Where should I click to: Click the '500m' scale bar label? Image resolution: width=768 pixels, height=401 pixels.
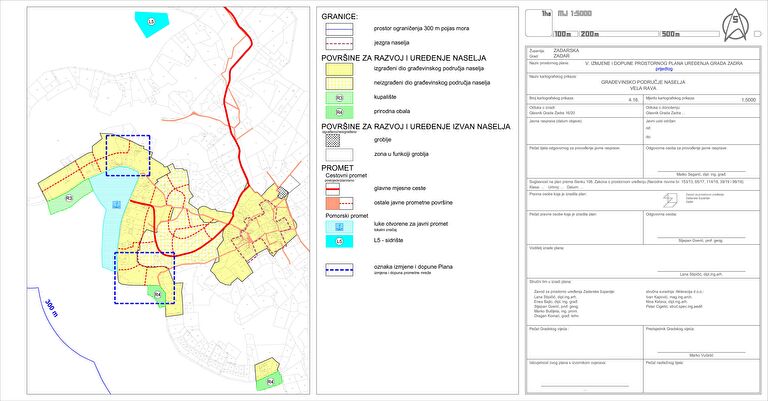tap(671, 34)
